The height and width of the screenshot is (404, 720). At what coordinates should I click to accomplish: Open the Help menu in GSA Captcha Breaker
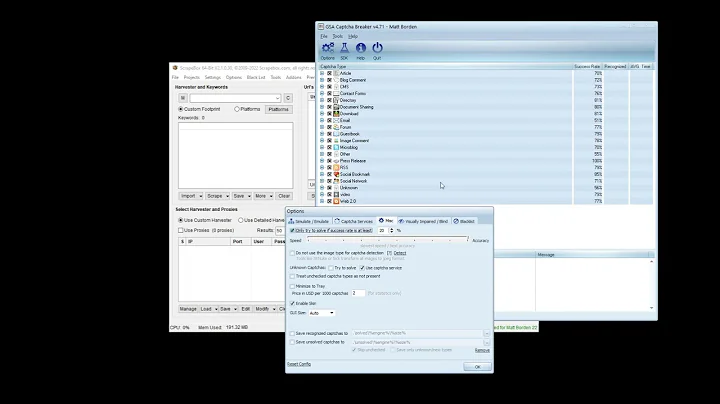(353, 36)
